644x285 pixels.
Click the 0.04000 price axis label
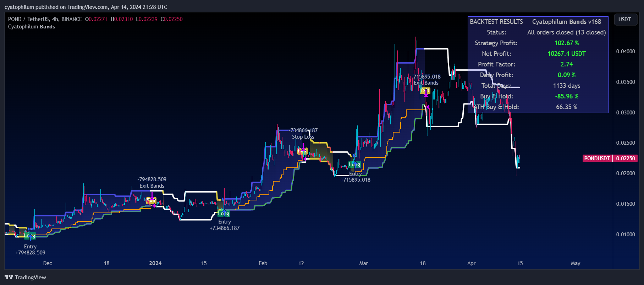click(626, 52)
